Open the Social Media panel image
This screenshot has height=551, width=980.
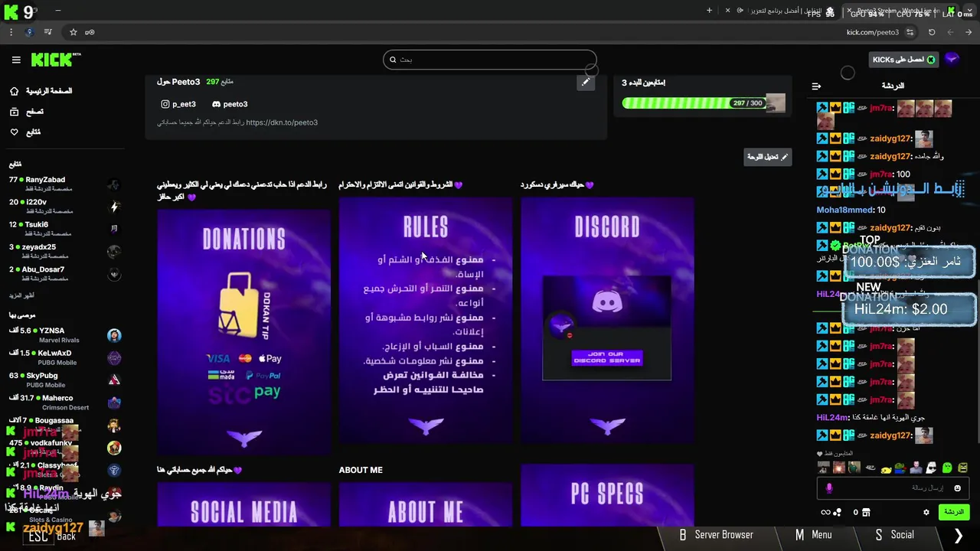point(244,504)
